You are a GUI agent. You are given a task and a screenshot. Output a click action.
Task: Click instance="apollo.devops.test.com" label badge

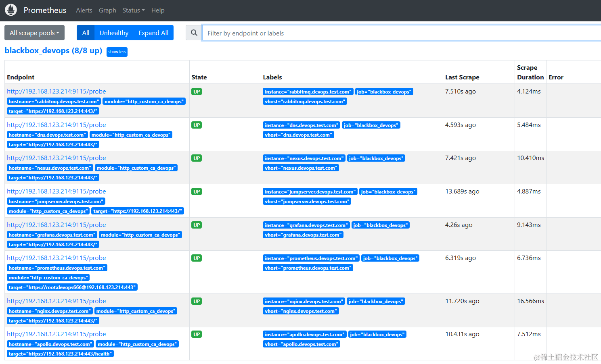coord(305,335)
